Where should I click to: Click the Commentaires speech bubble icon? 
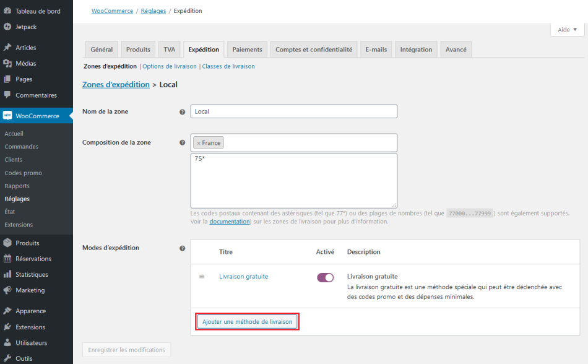tap(7, 95)
